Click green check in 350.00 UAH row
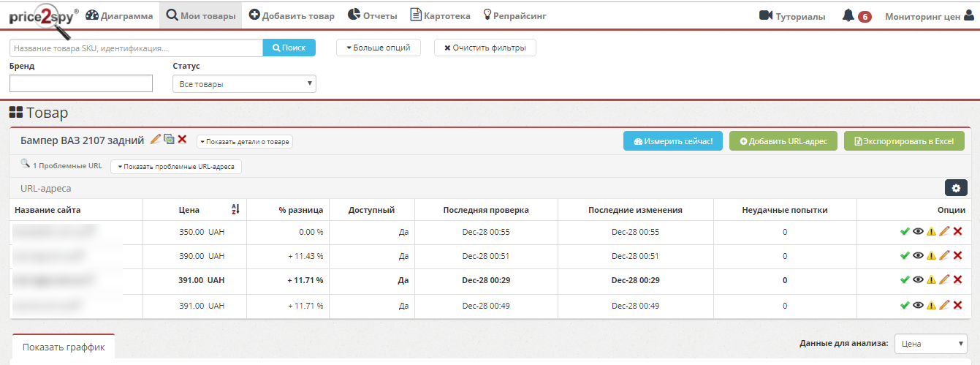This screenshot has width=980, height=365. pyautogui.click(x=905, y=232)
